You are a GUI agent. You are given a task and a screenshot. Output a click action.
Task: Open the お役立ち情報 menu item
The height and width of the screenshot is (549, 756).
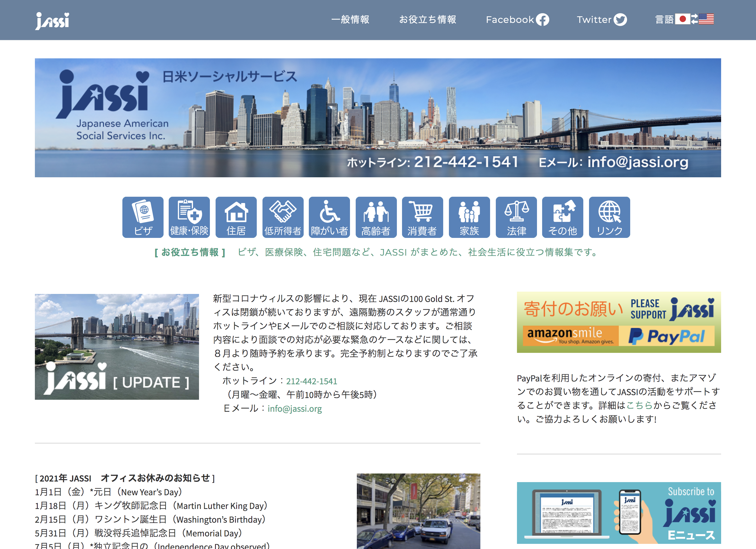pos(428,20)
